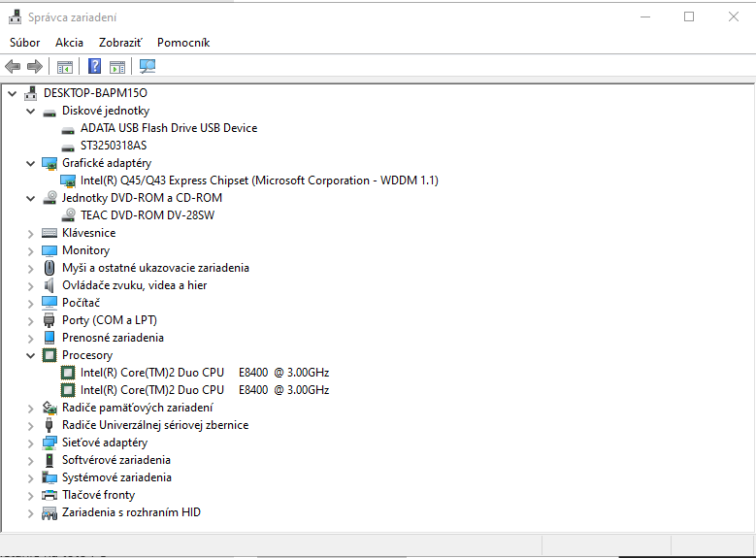Click the speaker icon for Ovládače zvuku
The width and height of the screenshot is (756, 558).
pyautogui.click(x=49, y=285)
